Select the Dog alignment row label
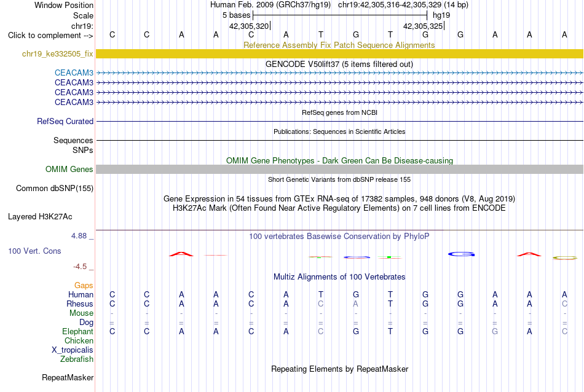 click(x=86, y=323)
